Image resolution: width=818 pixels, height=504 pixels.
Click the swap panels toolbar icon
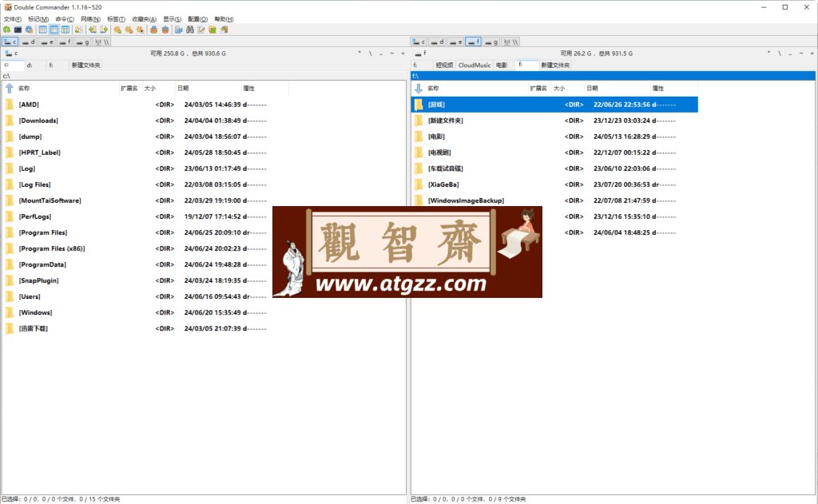(x=79, y=30)
